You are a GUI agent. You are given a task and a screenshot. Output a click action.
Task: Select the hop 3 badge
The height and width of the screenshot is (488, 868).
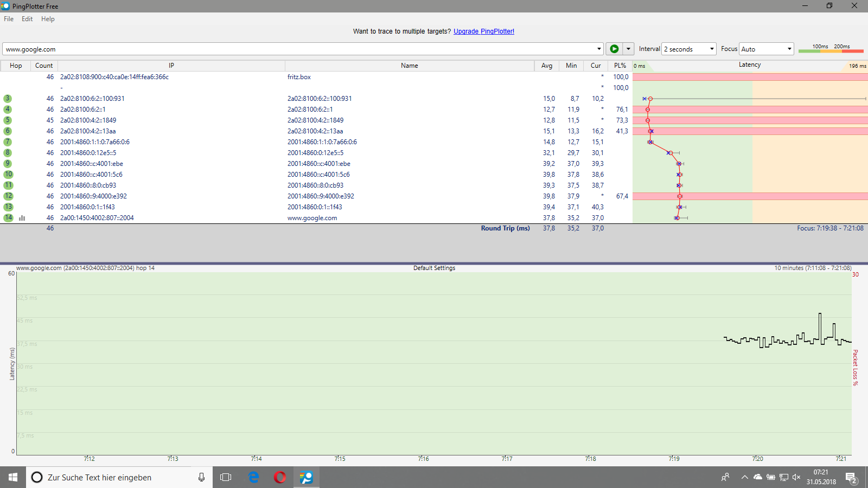pyautogui.click(x=8, y=99)
